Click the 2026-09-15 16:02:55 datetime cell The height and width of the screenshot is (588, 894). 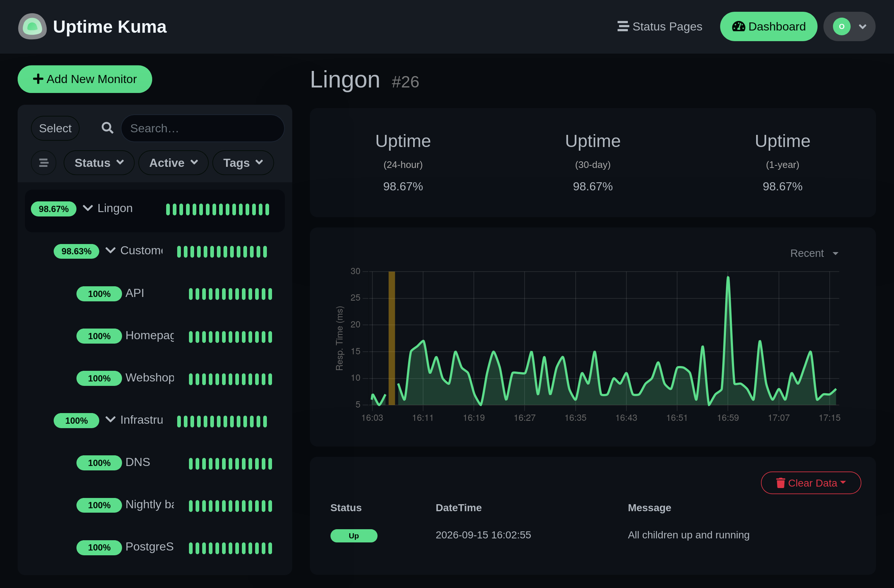(483, 535)
